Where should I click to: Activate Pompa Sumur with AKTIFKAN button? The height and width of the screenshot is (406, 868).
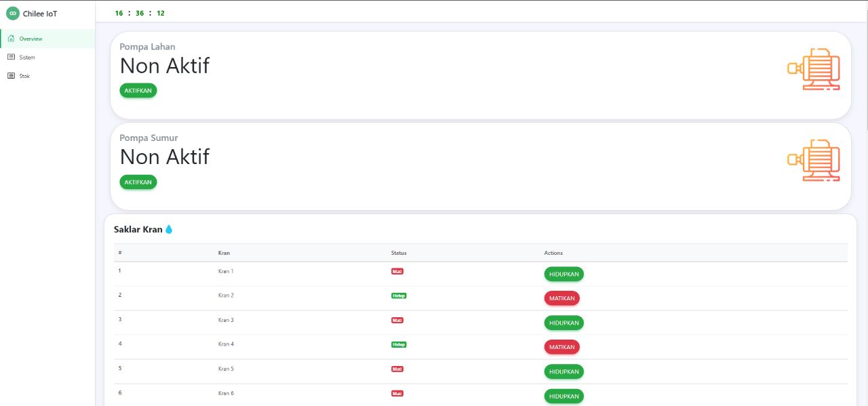coord(138,182)
